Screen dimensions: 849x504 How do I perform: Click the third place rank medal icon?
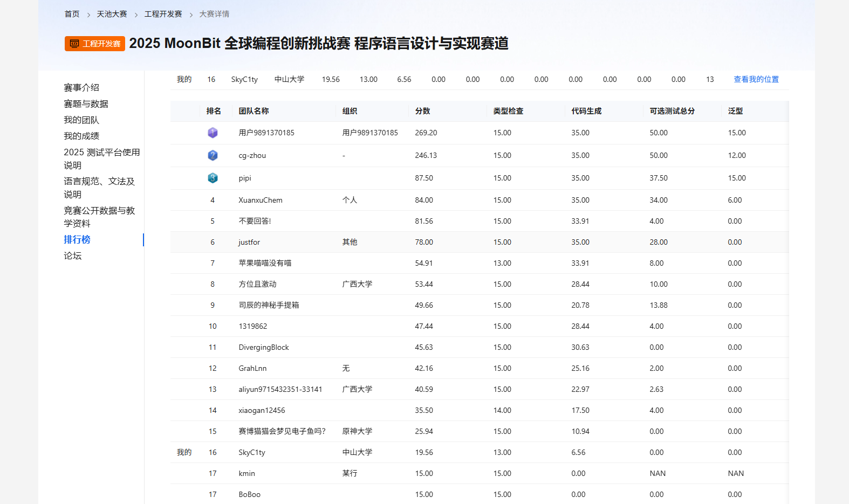[213, 178]
